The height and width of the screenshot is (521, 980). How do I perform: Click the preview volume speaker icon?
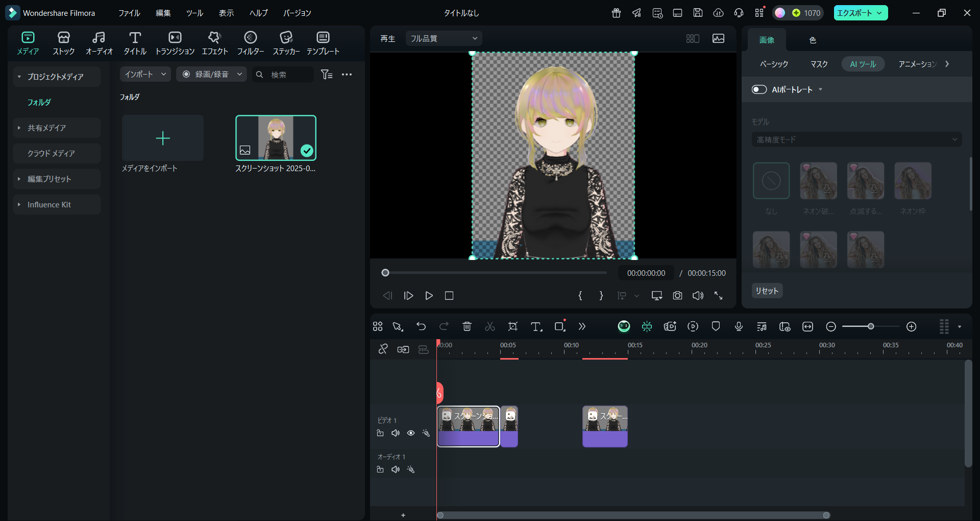coord(698,296)
